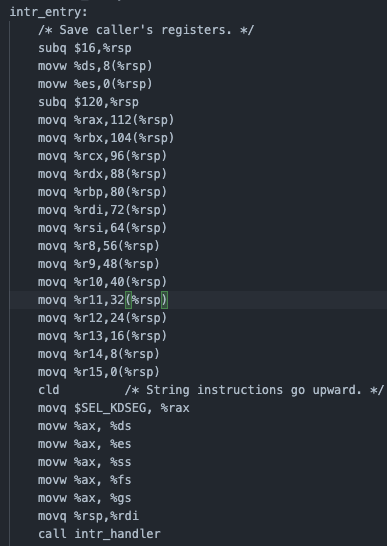
Task: Click the movq %rsi,64(%rsp) line
Action: [x=102, y=228]
